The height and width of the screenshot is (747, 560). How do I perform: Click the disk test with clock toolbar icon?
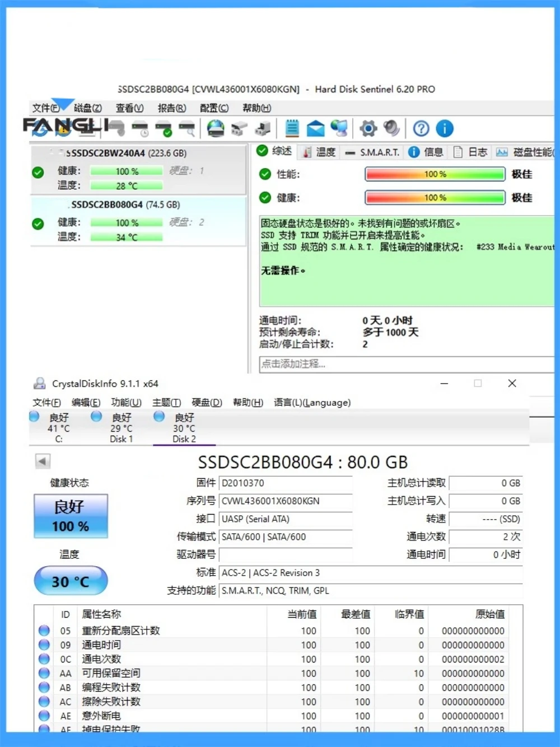tap(141, 129)
